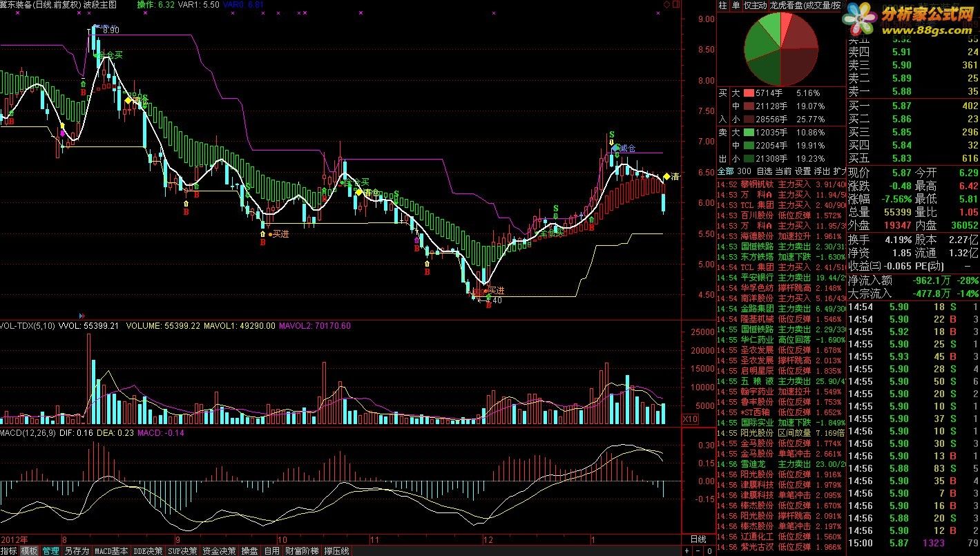Click the 净流入额 -962.1万 row
Image resolution: width=980 pixels, height=556 pixels.
click(x=914, y=280)
